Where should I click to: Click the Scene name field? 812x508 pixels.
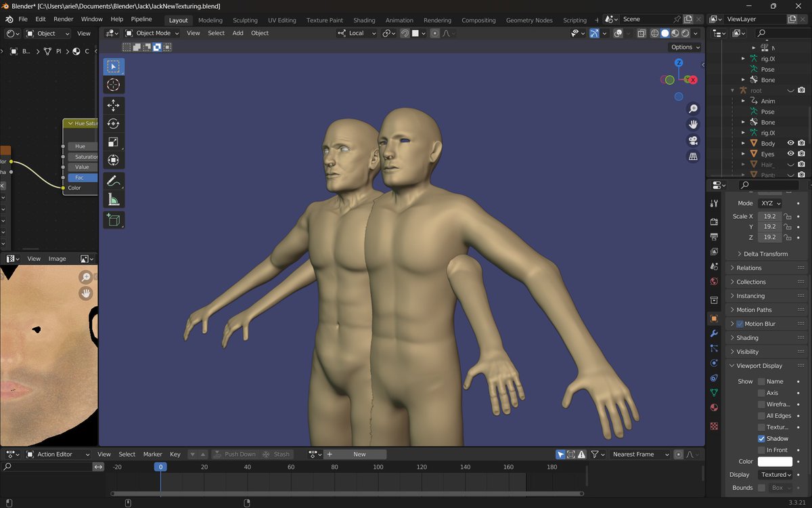tap(646, 20)
